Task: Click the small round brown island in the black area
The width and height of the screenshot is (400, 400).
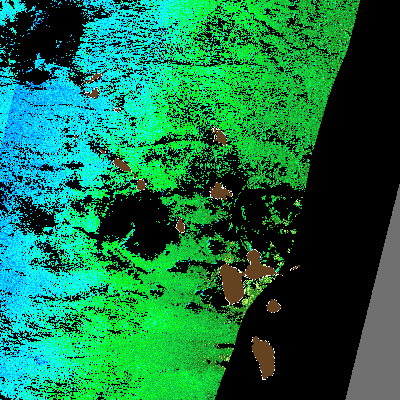Action: pyautogui.click(x=273, y=306)
